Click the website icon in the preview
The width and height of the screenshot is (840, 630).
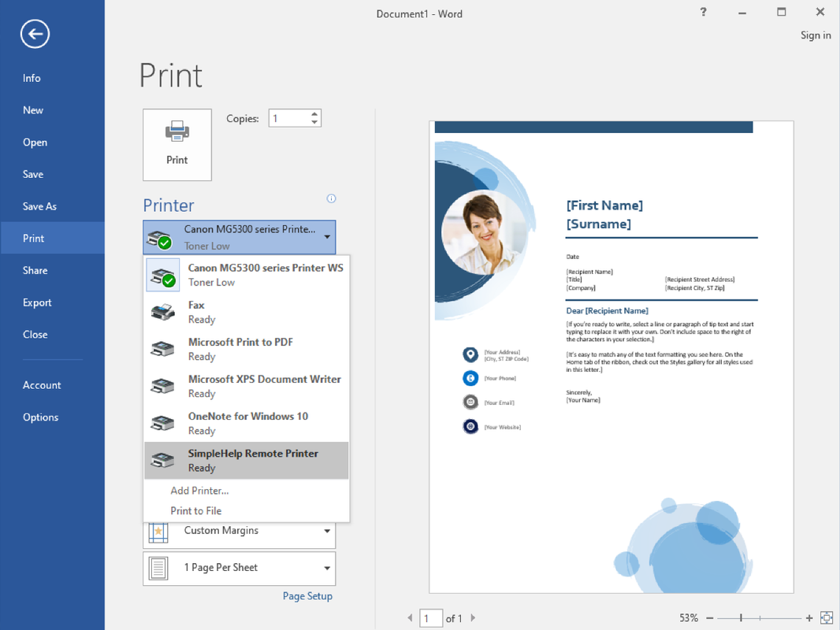click(x=470, y=427)
